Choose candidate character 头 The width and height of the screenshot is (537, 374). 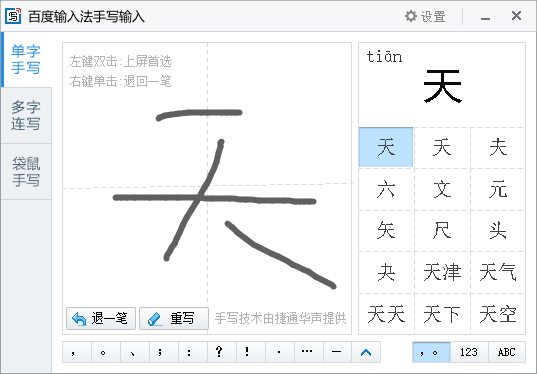point(498,230)
